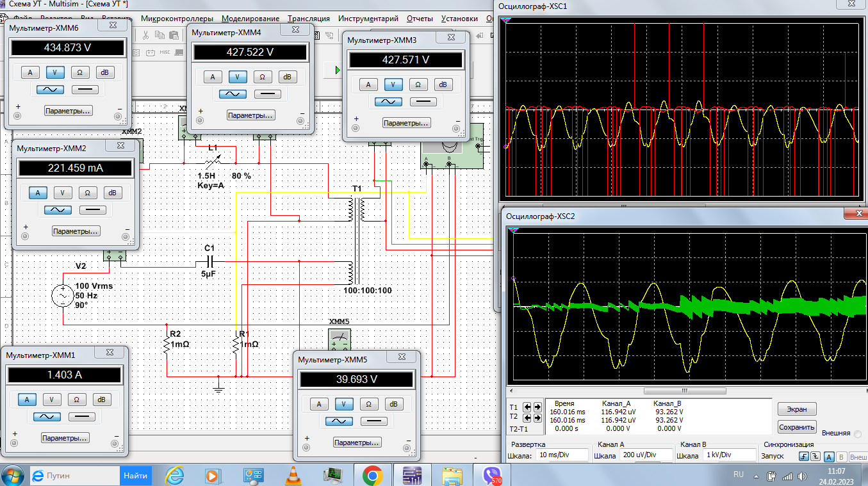The width and height of the screenshot is (868, 486).
Task: Open Параметры of multimeter XMM5
Action: [357, 442]
